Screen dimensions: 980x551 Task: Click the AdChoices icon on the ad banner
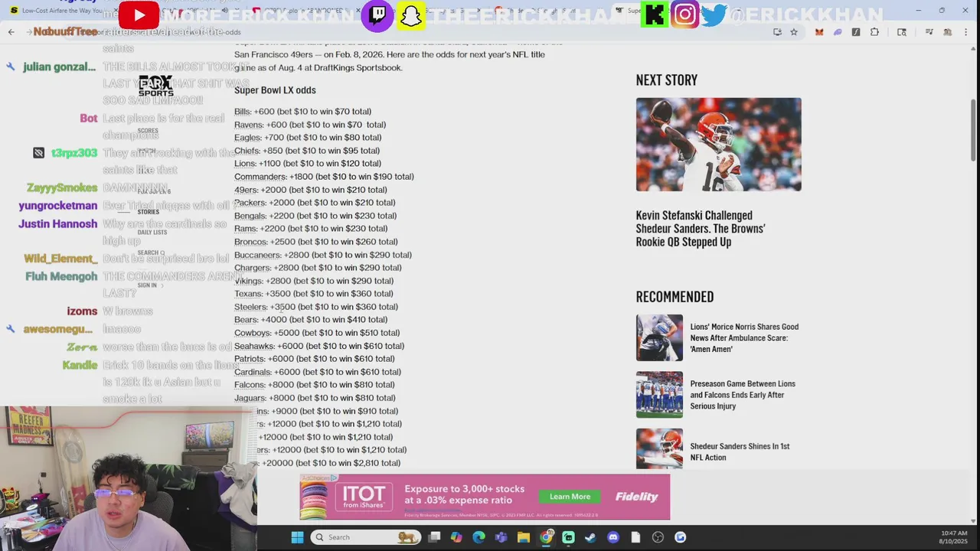pyautogui.click(x=334, y=478)
